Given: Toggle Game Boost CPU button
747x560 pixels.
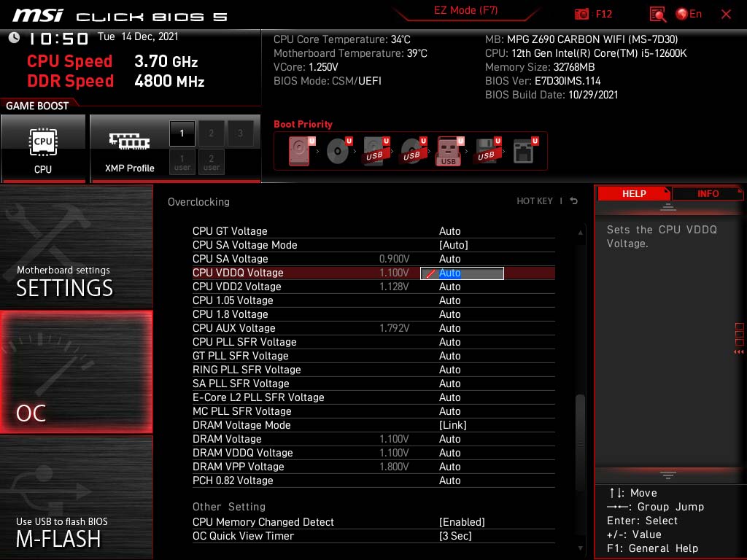Looking at the screenshot, I should (x=43, y=149).
